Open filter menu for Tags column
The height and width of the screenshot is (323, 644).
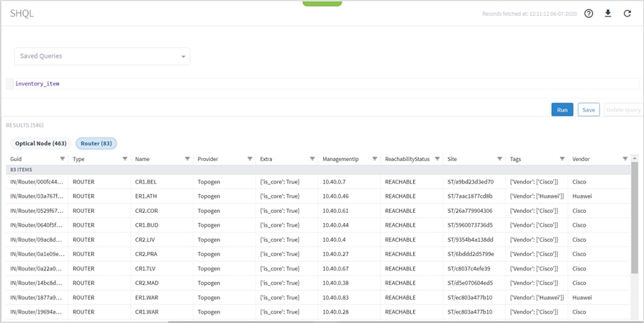pyautogui.click(x=562, y=159)
